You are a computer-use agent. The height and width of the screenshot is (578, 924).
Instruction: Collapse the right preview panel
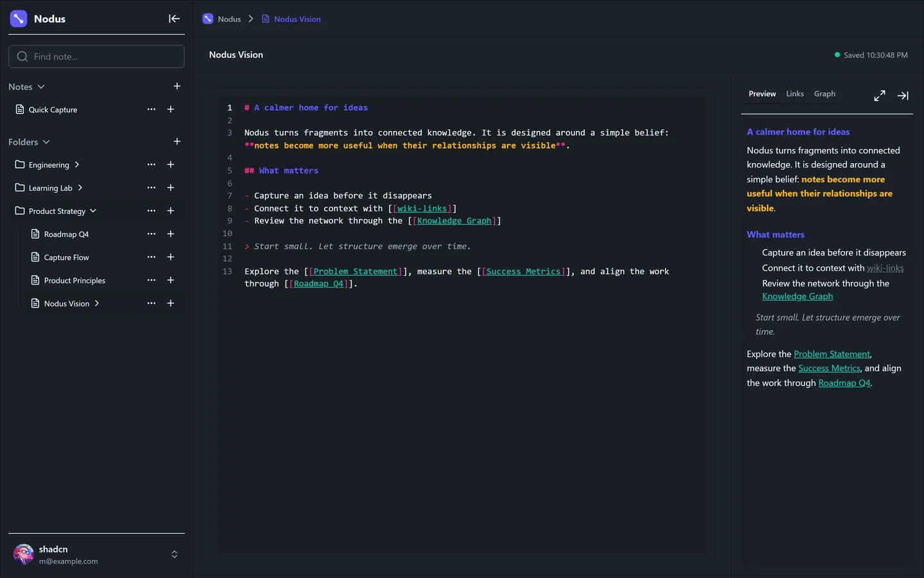coord(903,96)
